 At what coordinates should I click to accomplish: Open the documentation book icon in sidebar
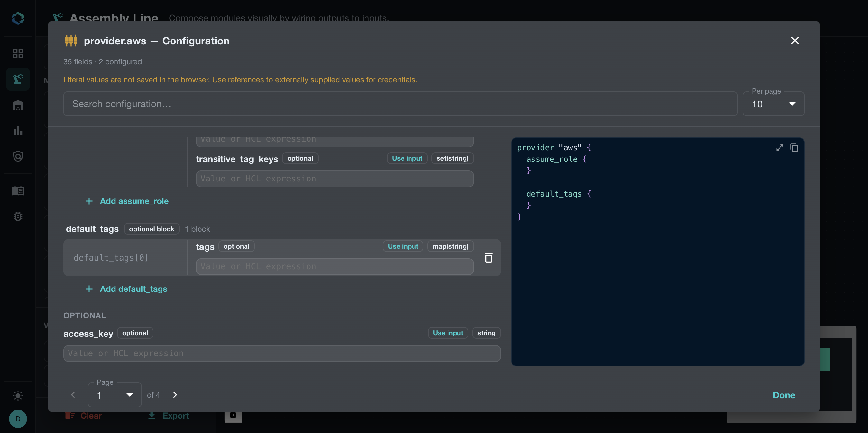[18, 191]
